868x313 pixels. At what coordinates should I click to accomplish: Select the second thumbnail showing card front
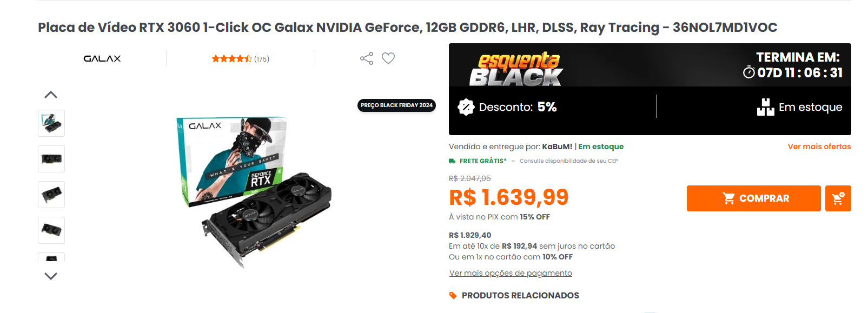pos(51,159)
